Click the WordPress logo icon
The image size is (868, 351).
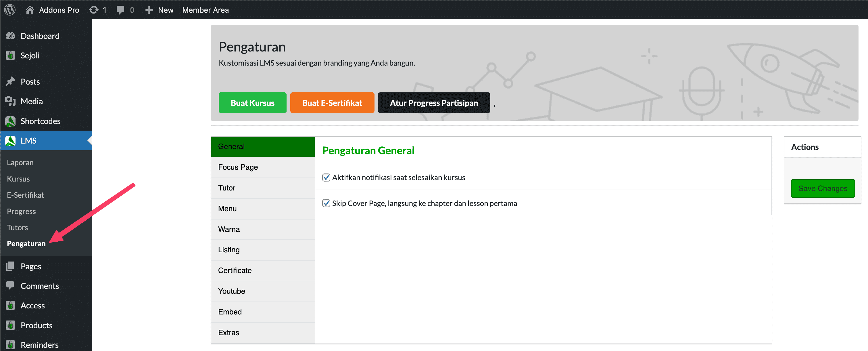10,10
